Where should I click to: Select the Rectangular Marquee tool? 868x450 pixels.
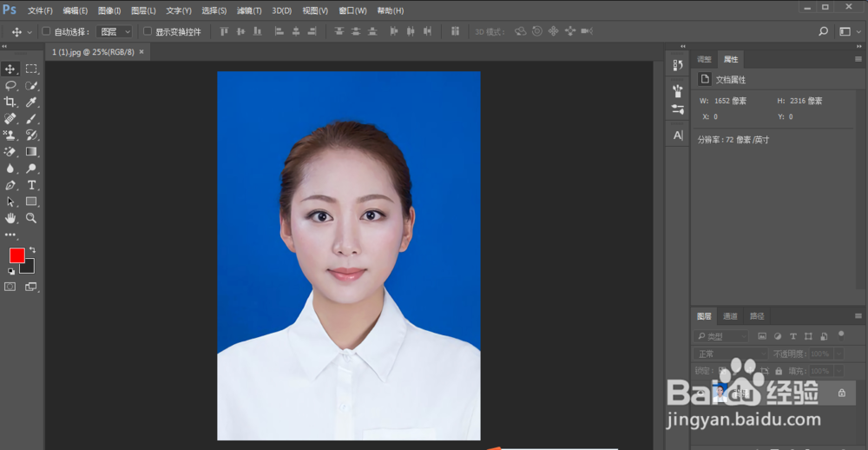click(31, 69)
